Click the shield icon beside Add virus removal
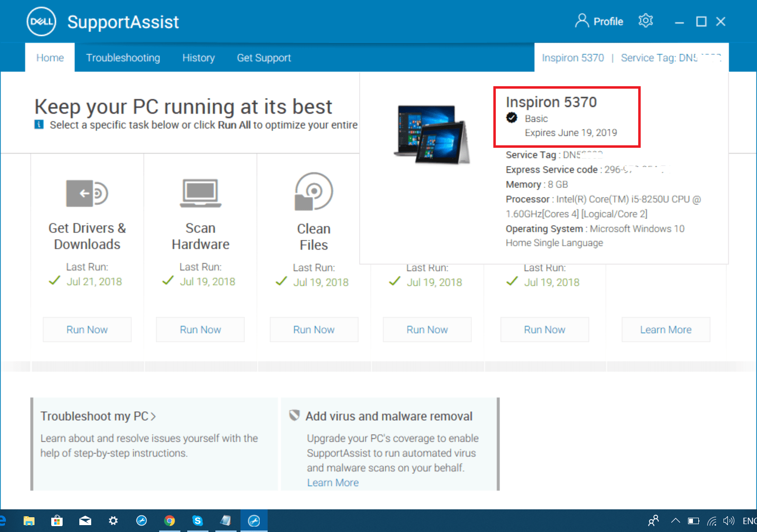Image resolution: width=757 pixels, height=532 pixels. (x=294, y=415)
